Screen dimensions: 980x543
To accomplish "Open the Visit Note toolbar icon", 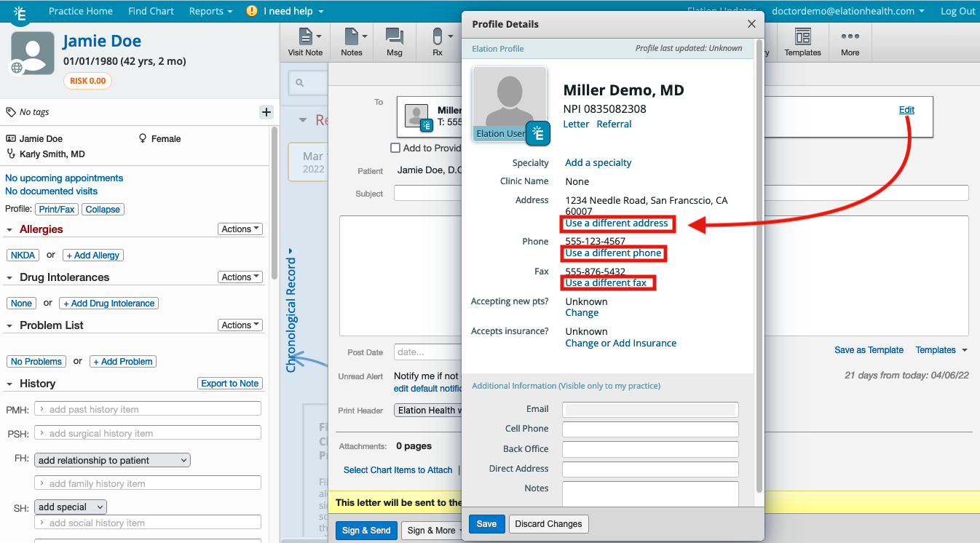I will tap(305, 42).
